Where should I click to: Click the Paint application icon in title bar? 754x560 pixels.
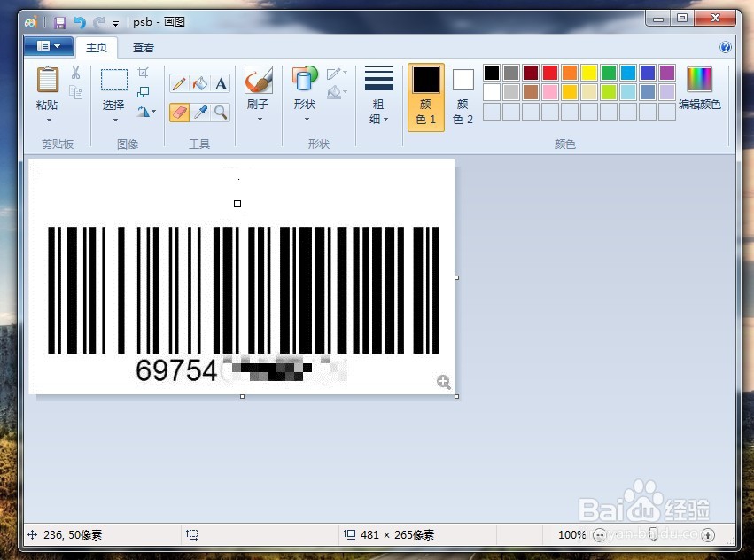31,22
